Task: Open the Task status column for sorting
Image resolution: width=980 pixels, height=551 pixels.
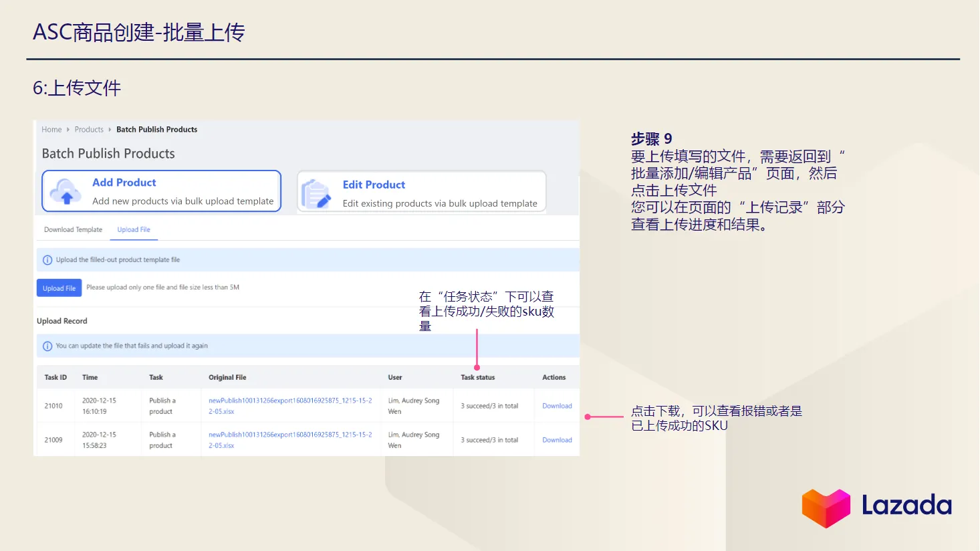Action: click(x=477, y=376)
